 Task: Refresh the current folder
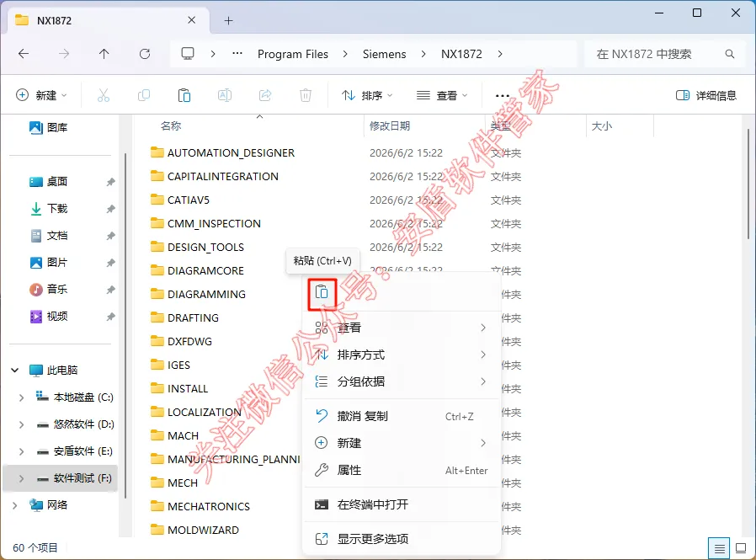[145, 54]
